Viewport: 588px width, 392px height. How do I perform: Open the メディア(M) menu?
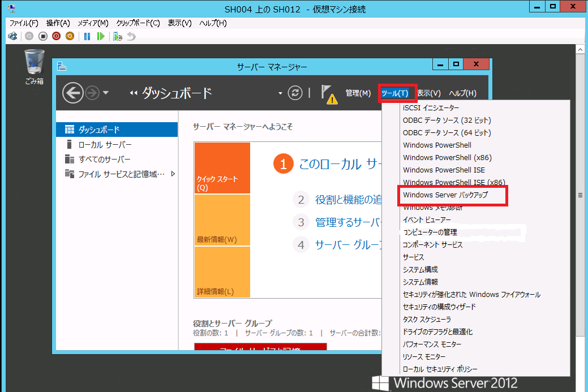click(93, 23)
